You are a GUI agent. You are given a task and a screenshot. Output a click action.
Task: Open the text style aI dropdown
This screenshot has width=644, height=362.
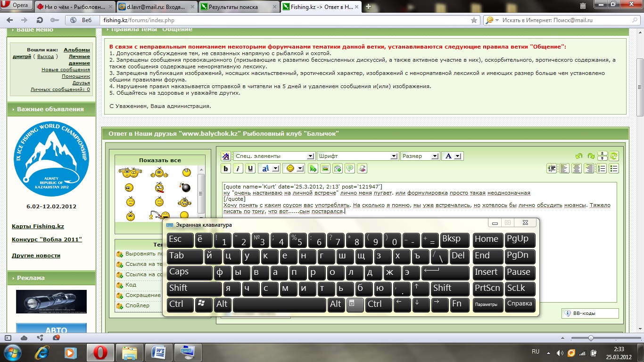pyautogui.click(x=270, y=168)
